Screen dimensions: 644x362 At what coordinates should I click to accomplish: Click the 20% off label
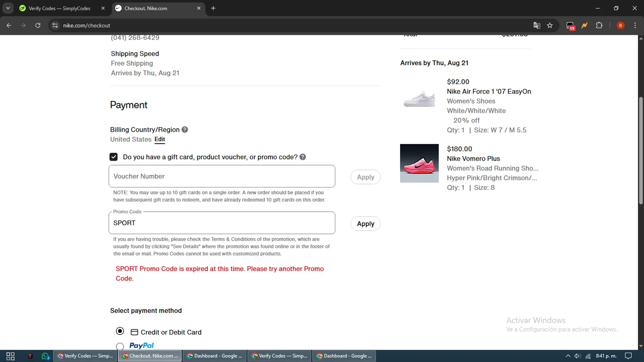[467, 121]
